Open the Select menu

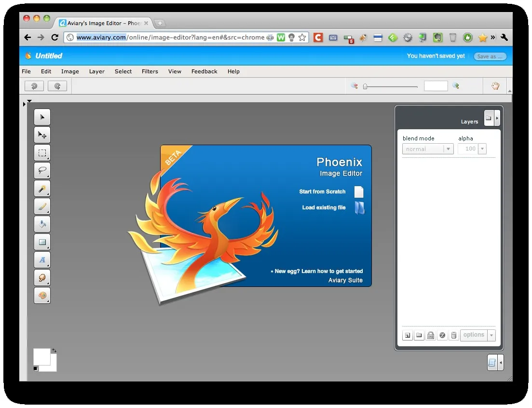pyautogui.click(x=123, y=71)
